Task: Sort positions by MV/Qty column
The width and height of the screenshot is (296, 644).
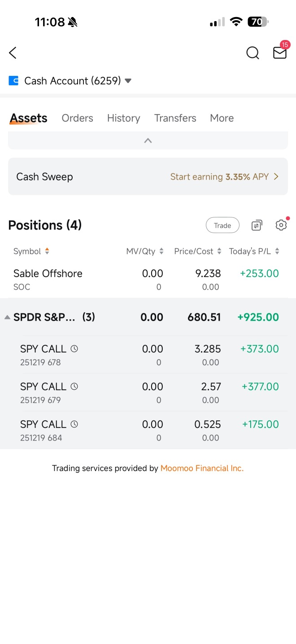Action: click(x=145, y=251)
